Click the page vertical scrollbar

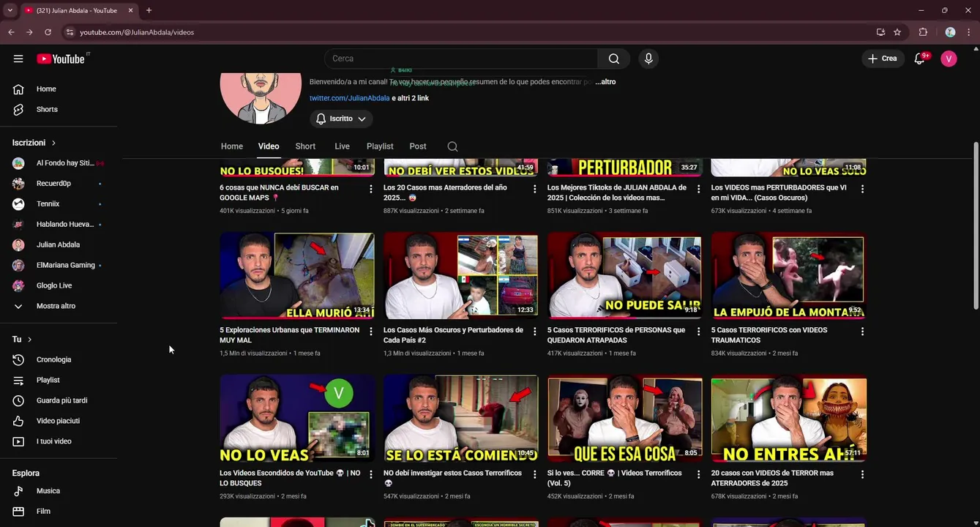[976, 225]
